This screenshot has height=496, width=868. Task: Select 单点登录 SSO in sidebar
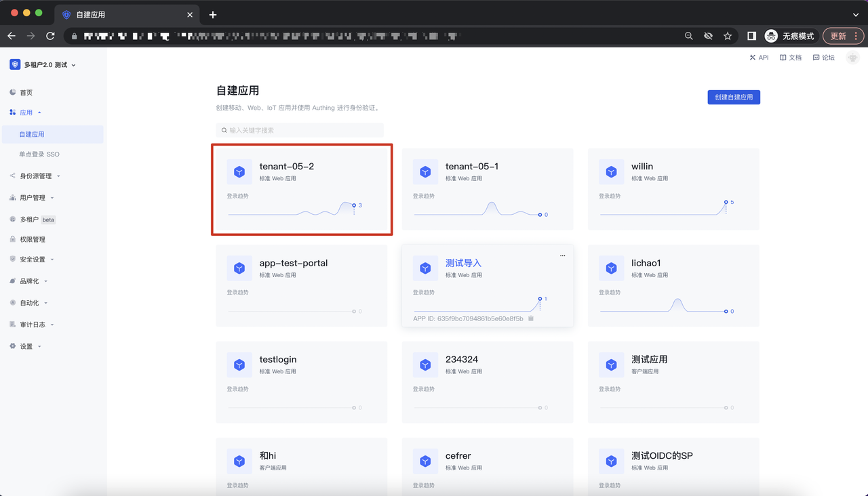tap(39, 154)
